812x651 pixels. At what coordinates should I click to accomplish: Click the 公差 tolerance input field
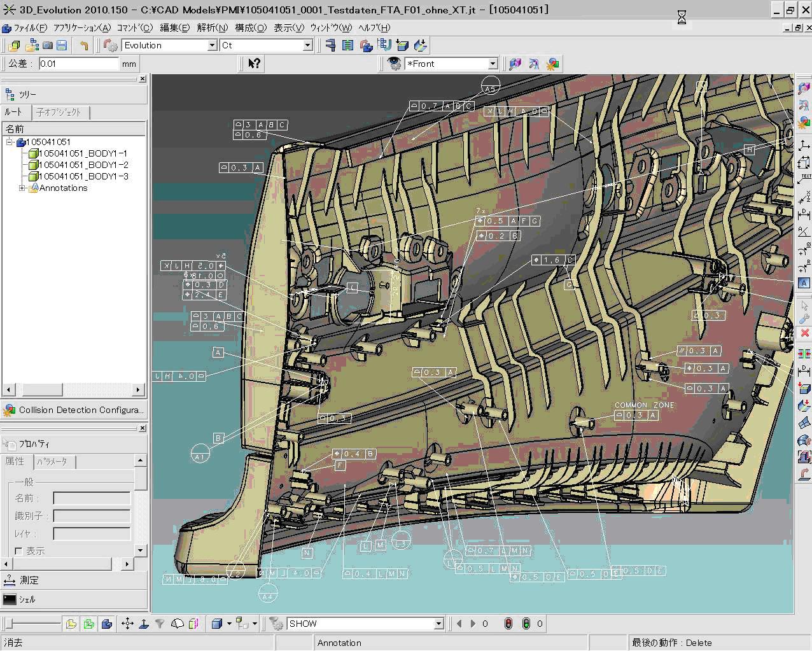click(79, 64)
